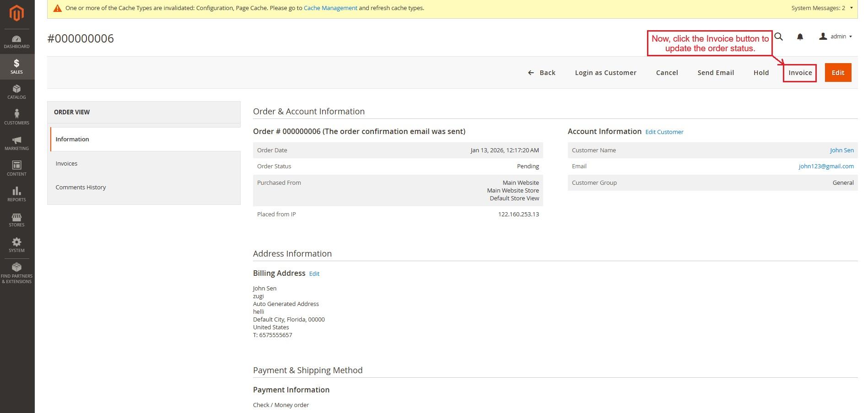Go to Customers in the sidebar

tap(16, 117)
